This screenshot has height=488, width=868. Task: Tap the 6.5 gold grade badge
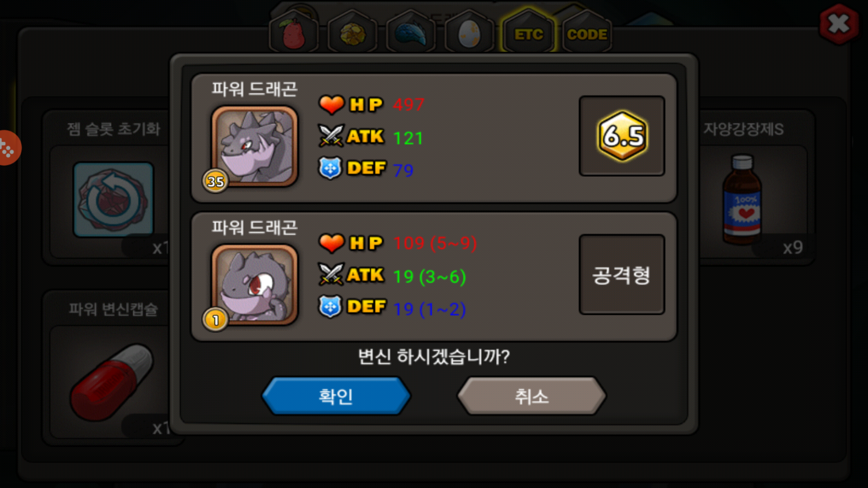coord(622,136)
